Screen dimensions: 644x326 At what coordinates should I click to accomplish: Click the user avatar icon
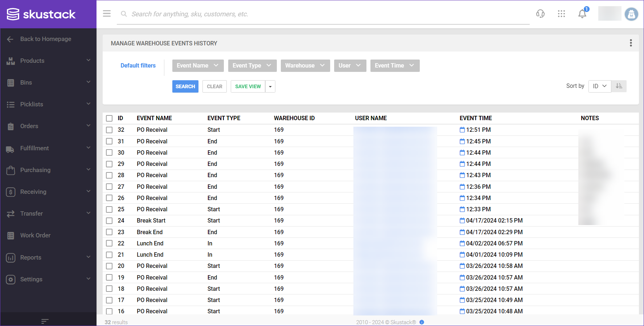click(631, 14)
